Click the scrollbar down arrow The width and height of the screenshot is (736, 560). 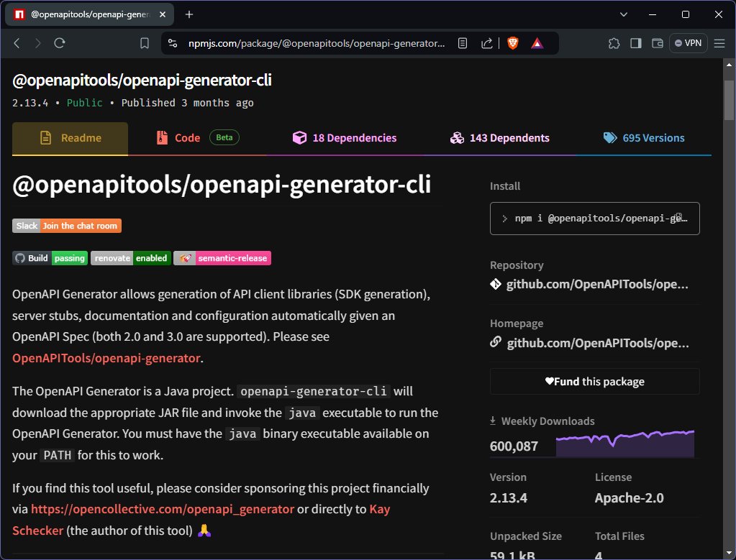(x=729, y=553)
